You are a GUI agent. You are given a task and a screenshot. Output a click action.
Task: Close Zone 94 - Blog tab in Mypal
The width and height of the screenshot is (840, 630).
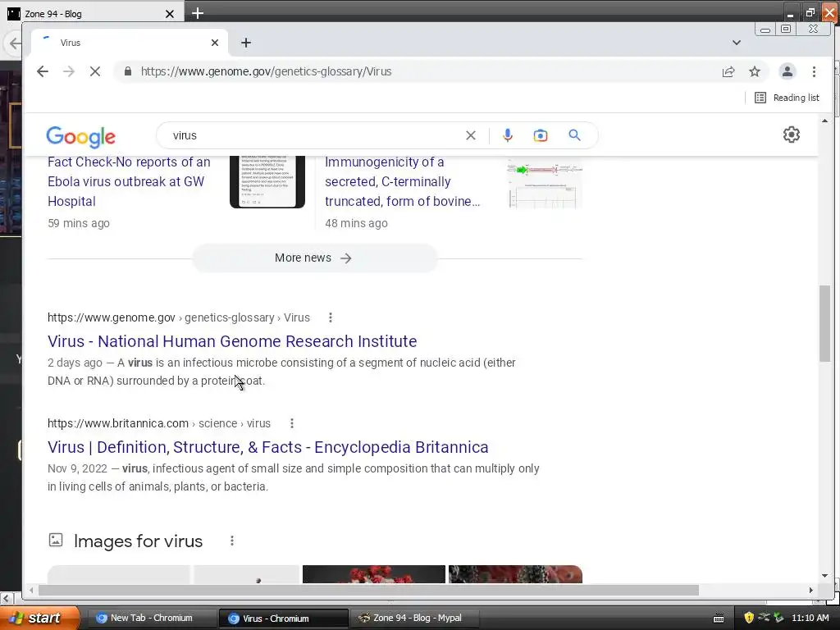tap(170, 14)
